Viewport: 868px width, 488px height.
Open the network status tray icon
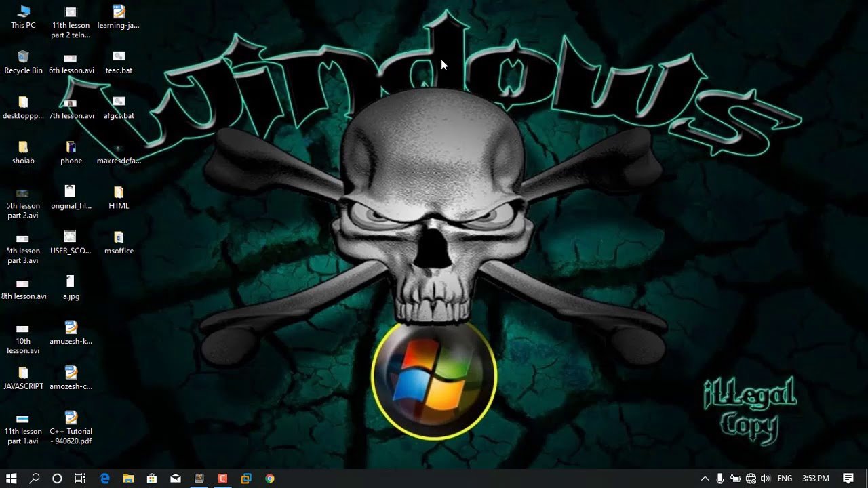[x=751, y=479]
